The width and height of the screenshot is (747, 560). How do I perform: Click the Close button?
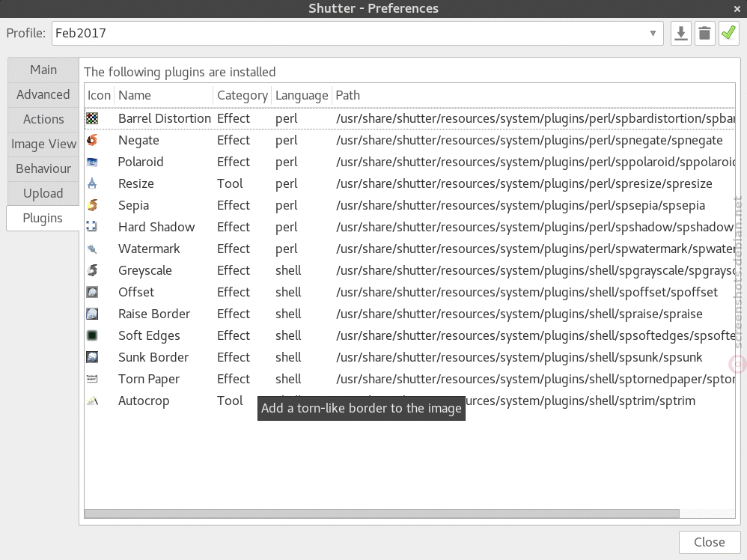[710, 542]
